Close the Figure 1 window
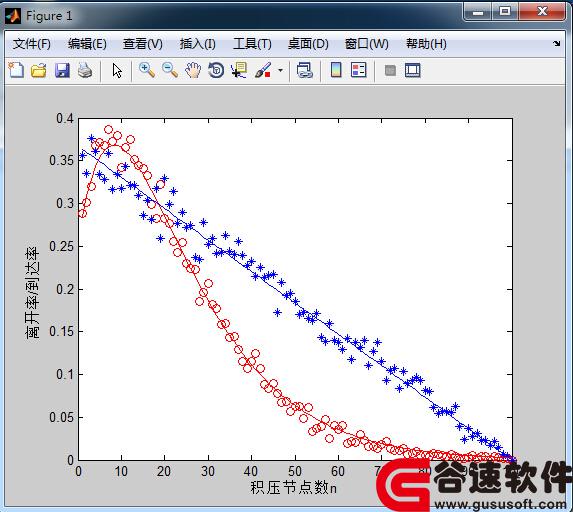This screenshot has width=573, height=512. (542, 11)
